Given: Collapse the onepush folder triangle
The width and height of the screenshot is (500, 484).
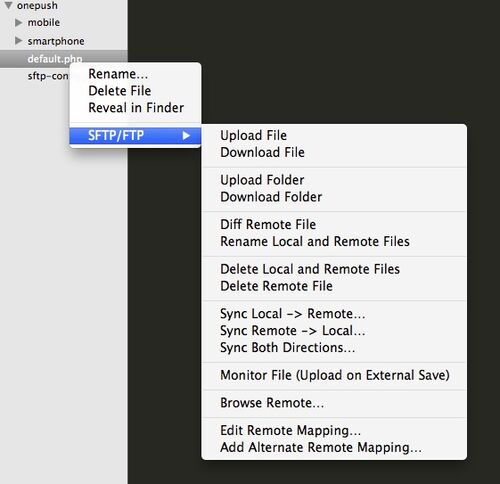Looking at the screenshot, I should [8, 5].
